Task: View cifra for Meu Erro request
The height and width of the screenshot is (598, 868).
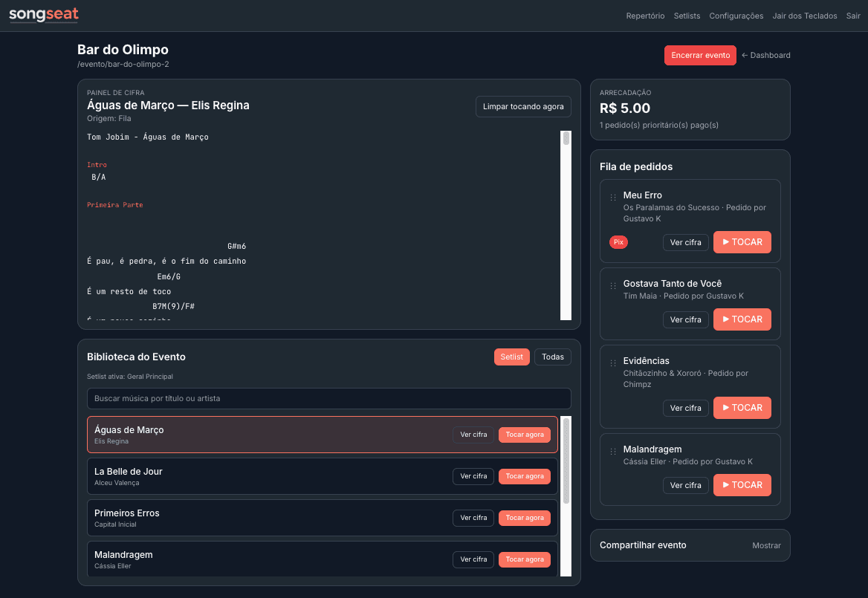Action: coord(685,242)
